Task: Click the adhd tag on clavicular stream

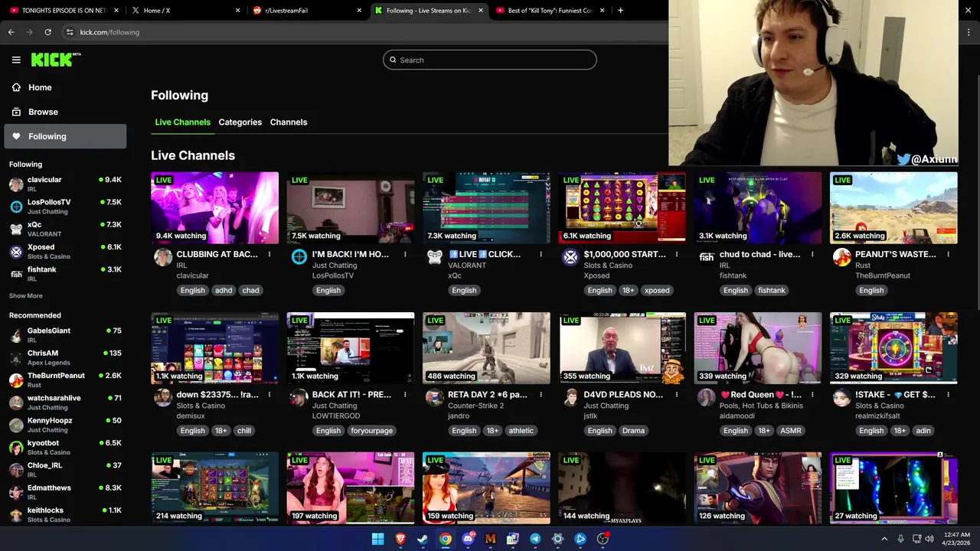Action: (x=224, y=290)
